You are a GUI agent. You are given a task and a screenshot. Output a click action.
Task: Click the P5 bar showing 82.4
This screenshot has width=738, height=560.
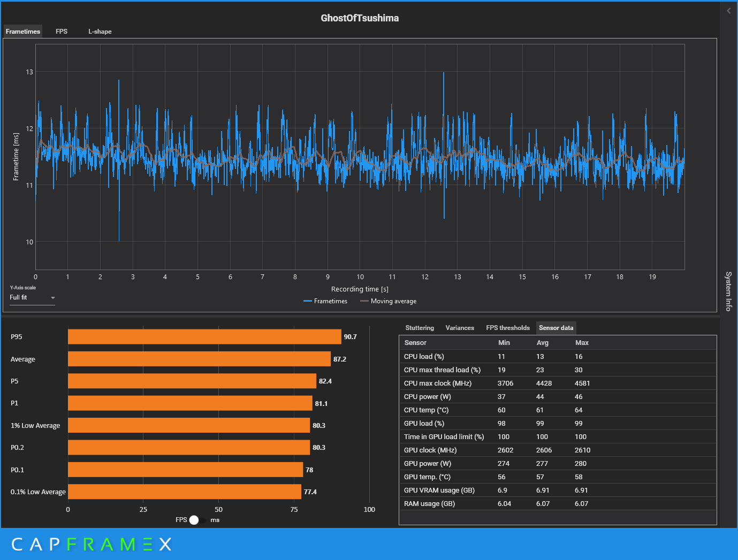pos(192,381)
